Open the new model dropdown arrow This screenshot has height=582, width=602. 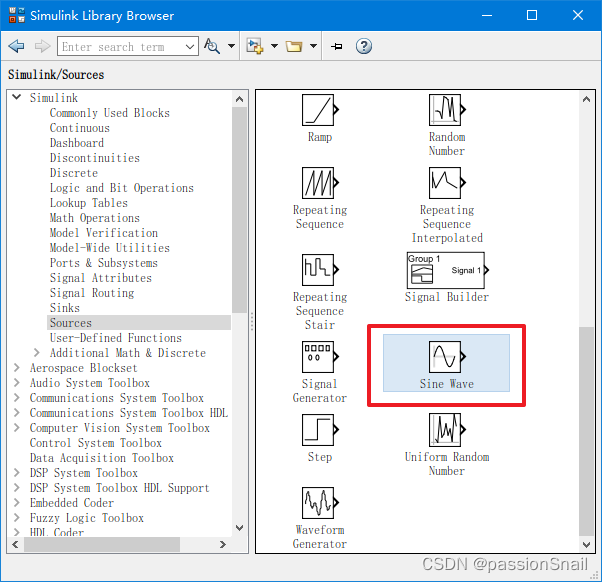(x=274, y=46)
